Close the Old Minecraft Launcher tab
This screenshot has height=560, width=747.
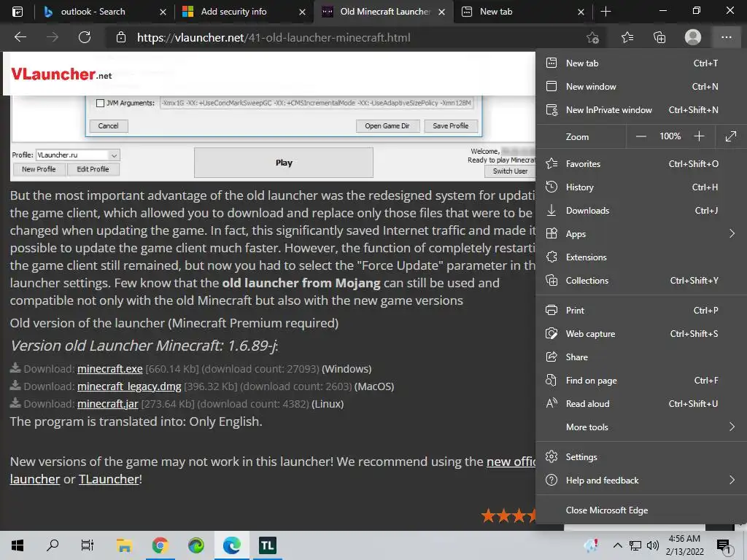(x=441, y=12)
